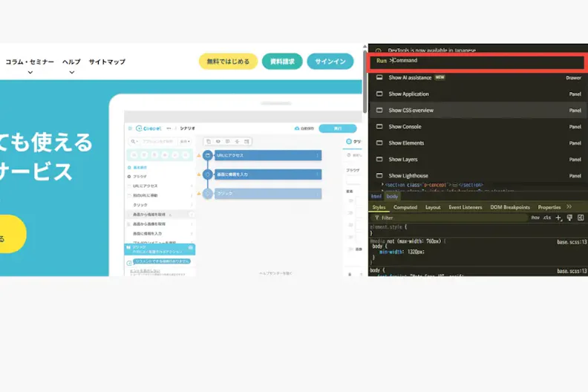Expand the section p-concept DOM node
This screenshot has height=392, width=588.
[x=382, y=185]
